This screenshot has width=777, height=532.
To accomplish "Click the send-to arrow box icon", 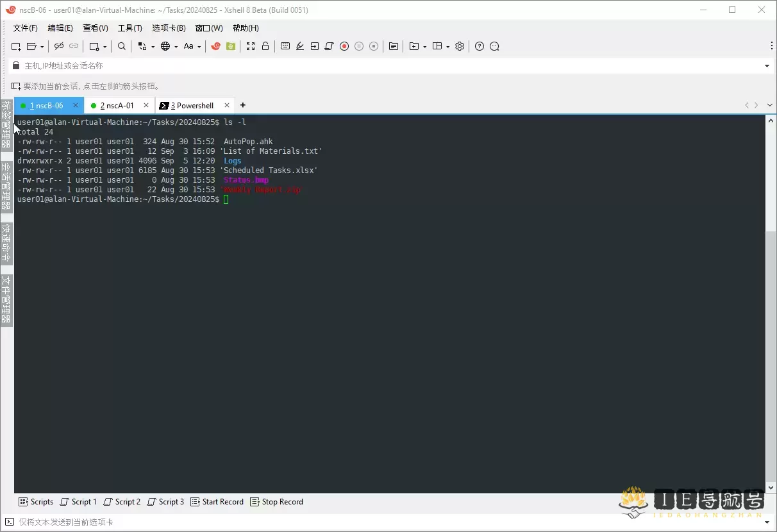I will pos(314,46).
